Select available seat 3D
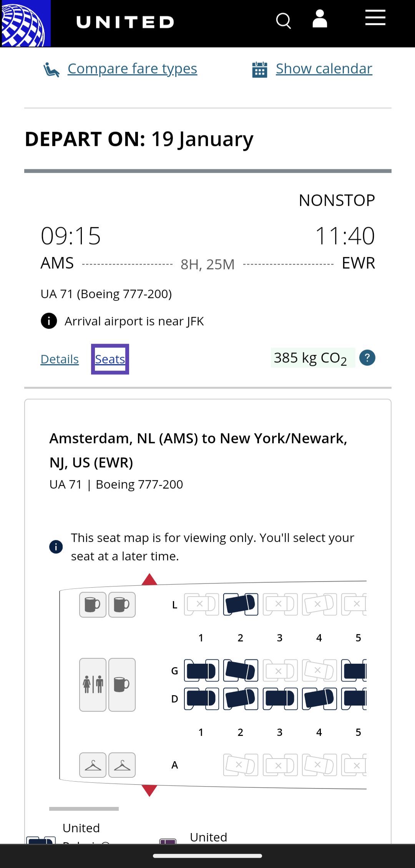 tap(280, 699)
